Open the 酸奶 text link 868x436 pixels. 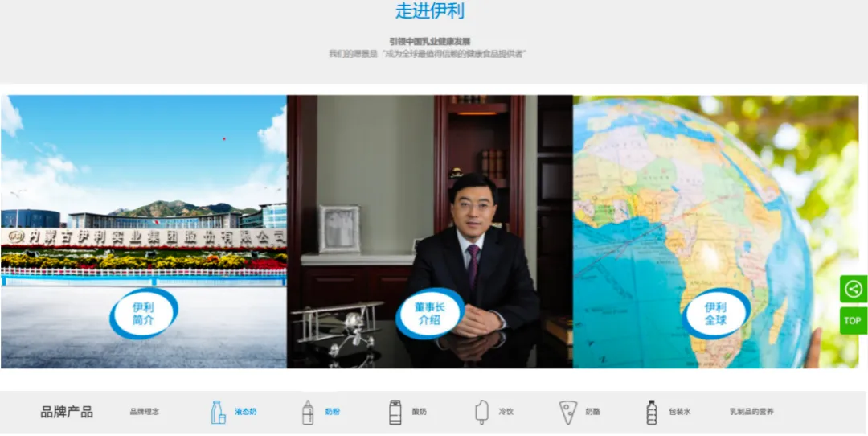419,412
